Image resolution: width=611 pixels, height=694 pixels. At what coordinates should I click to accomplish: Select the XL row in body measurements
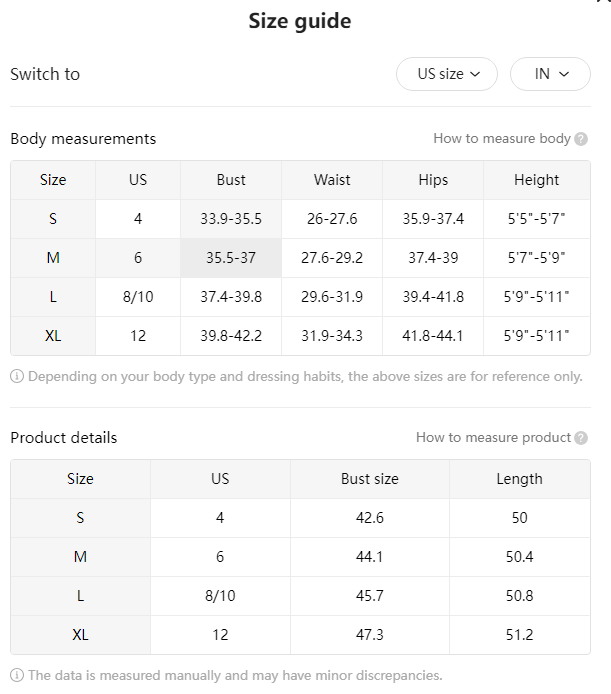pyautogui.click(x=300, y=336)
